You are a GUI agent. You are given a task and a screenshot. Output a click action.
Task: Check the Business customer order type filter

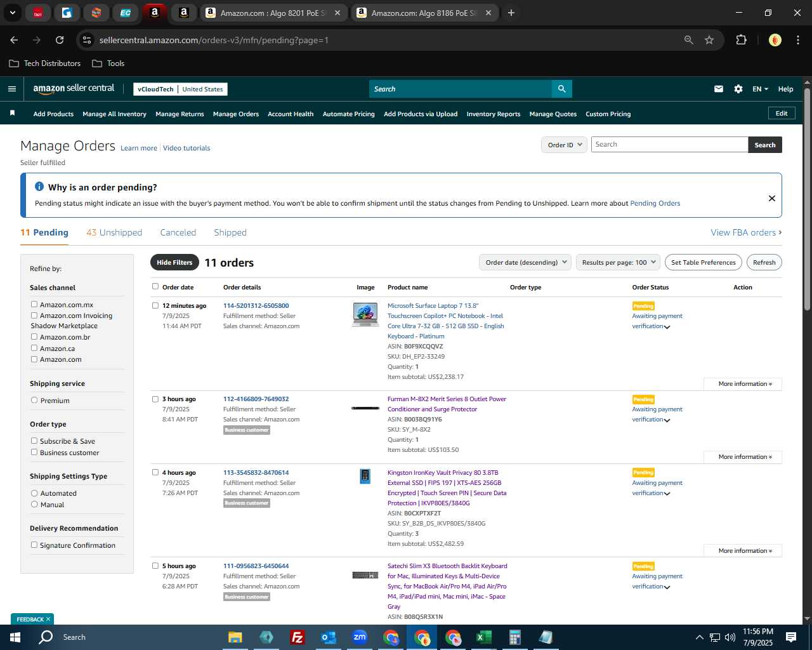tap(34, 452)
